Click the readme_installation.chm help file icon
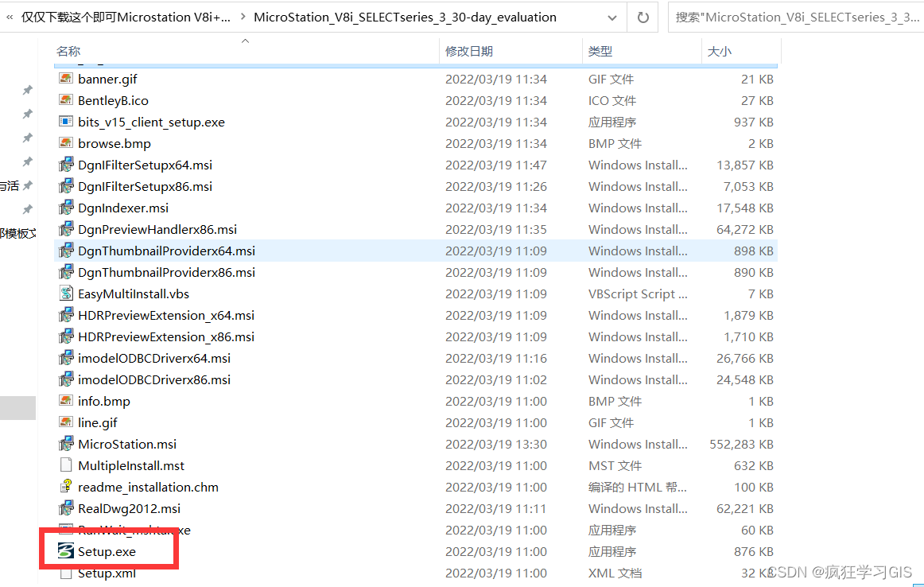The width and height of the screenshot is (924, 587). pyautogui.click(x=66, y=487)
